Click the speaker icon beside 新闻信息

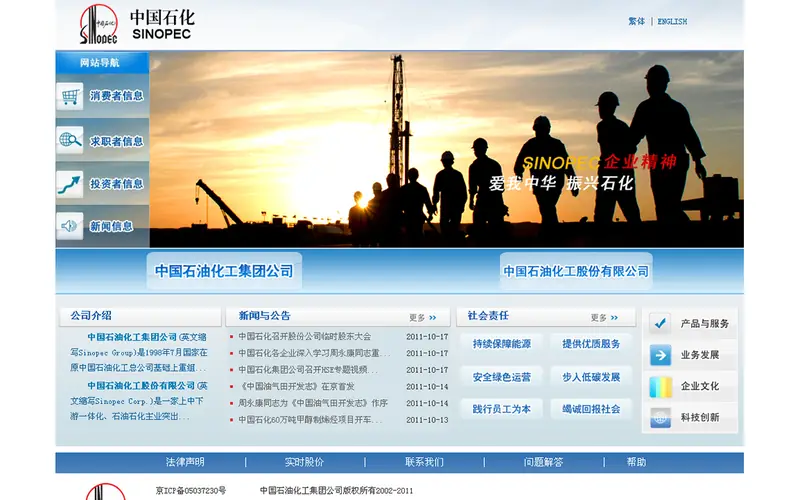coord(70,226)
